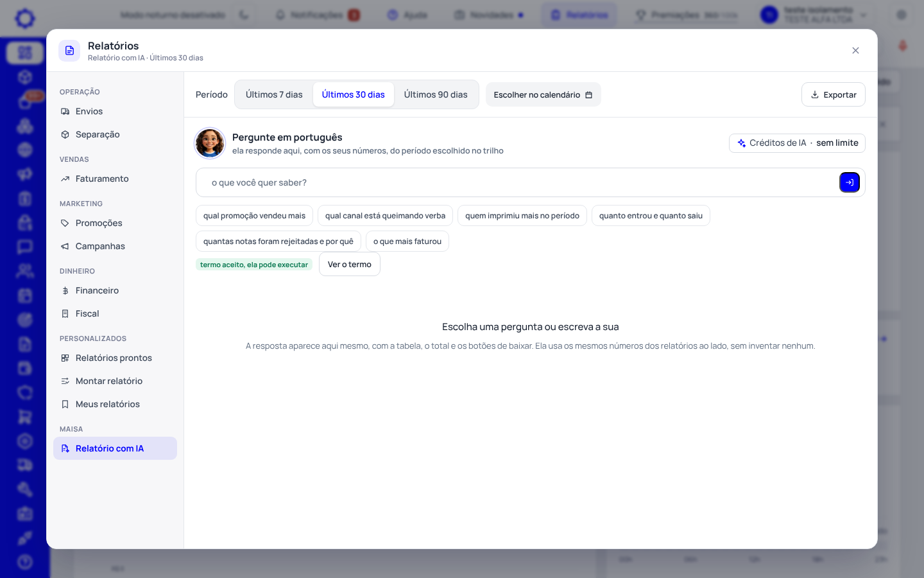Click the Ver o termo button
The height and width of the screenshot is (578, 924).
[x=350, y=264]
